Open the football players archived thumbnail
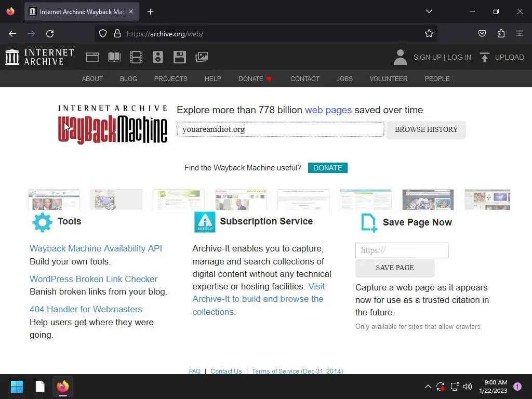The height and width of the screenshot is (399, 532). pyautogui.click(x=428, y=199)
